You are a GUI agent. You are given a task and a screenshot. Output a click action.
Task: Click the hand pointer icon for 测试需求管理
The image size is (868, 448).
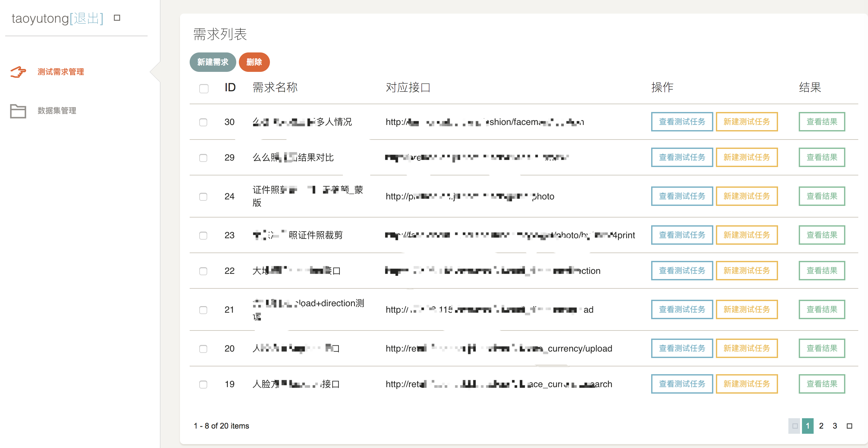(x=18, y=72)
